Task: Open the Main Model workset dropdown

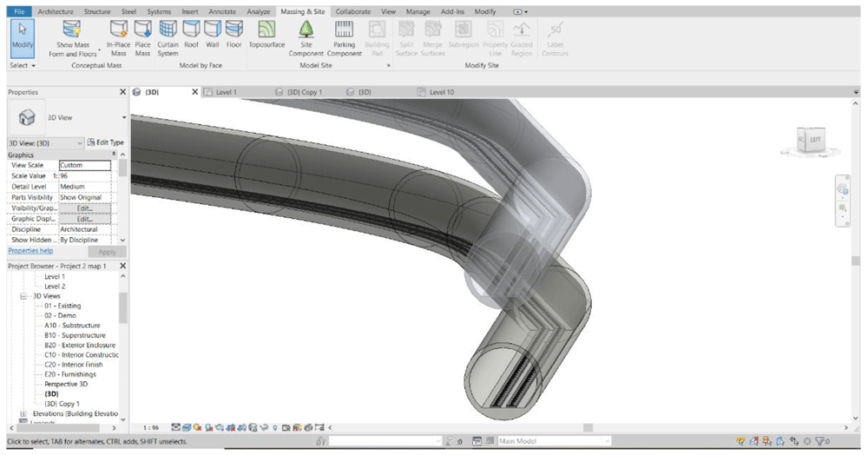Action: [x=607, y=442]
